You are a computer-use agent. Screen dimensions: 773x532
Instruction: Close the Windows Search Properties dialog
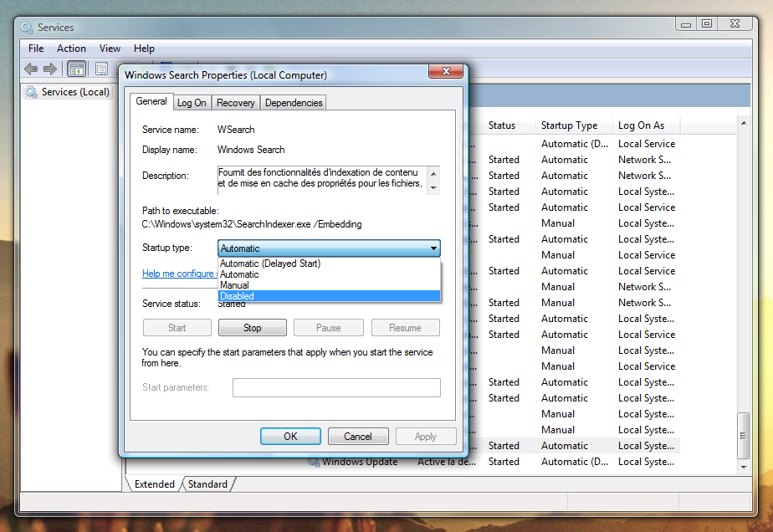pos(446,71)
